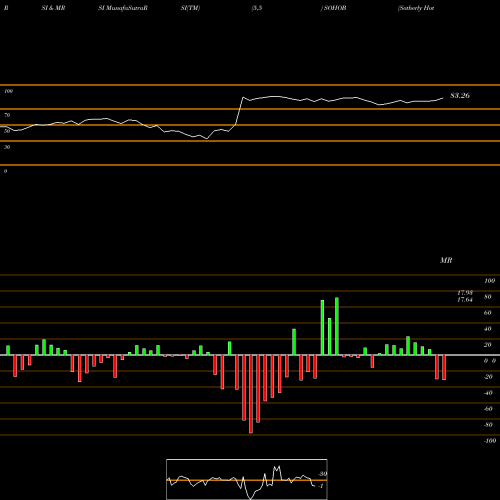Click the deepest red bar in MR histogram
Screen dimensions: 500x500
click(251, 394)
